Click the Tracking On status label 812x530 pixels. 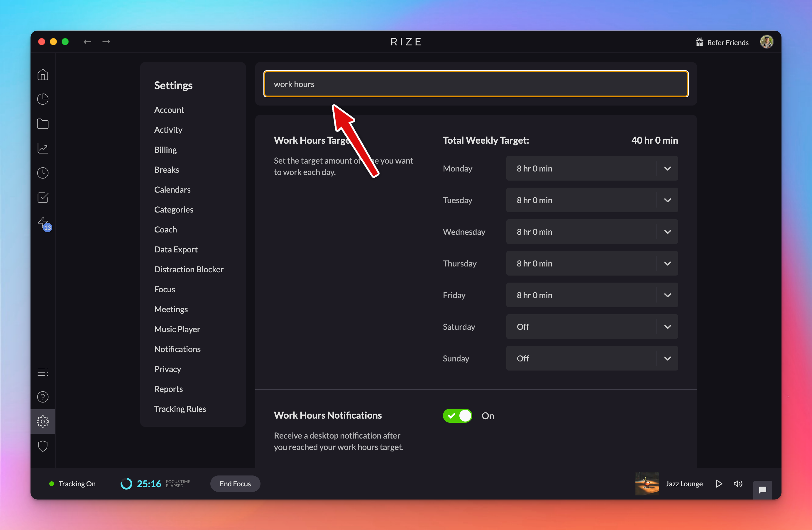[x=77, y=484]
